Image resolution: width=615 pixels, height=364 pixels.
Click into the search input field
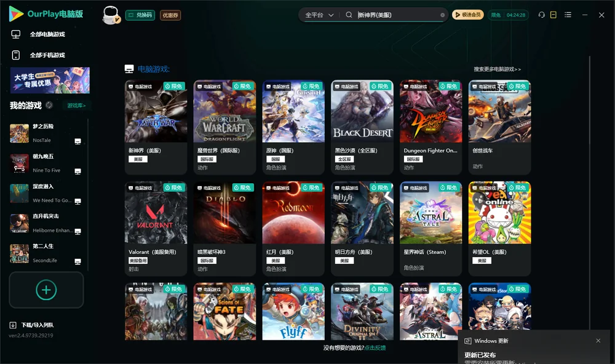[397, 15]
